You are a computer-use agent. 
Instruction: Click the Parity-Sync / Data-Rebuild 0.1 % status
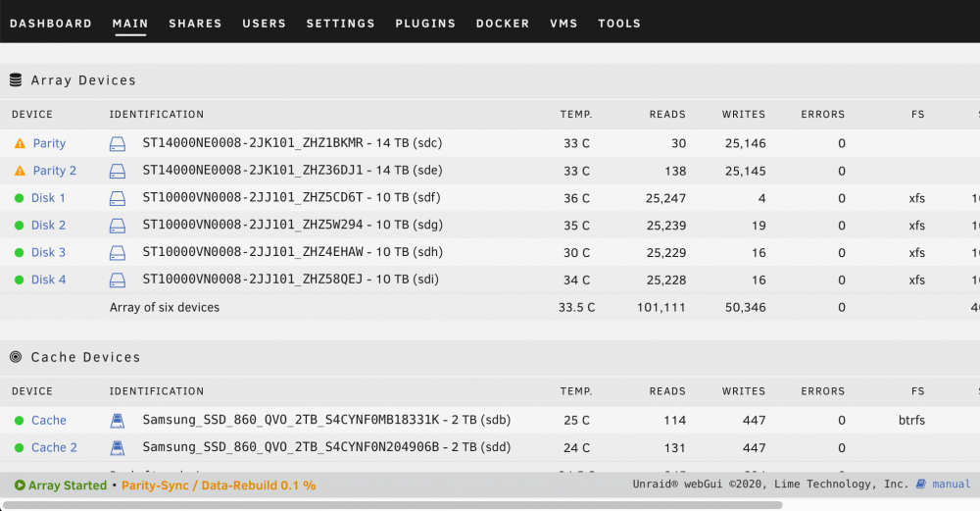click(x=219, y=485)
